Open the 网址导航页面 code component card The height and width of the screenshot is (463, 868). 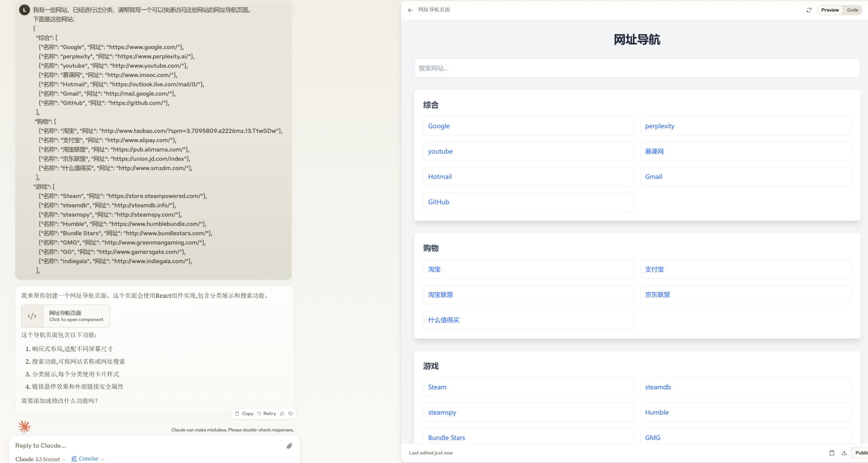click(65, 316)
